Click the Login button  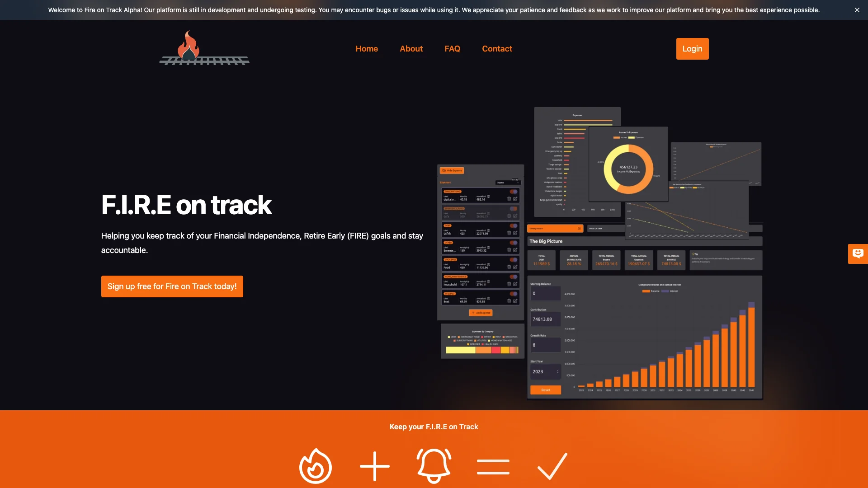click(692, 48)
